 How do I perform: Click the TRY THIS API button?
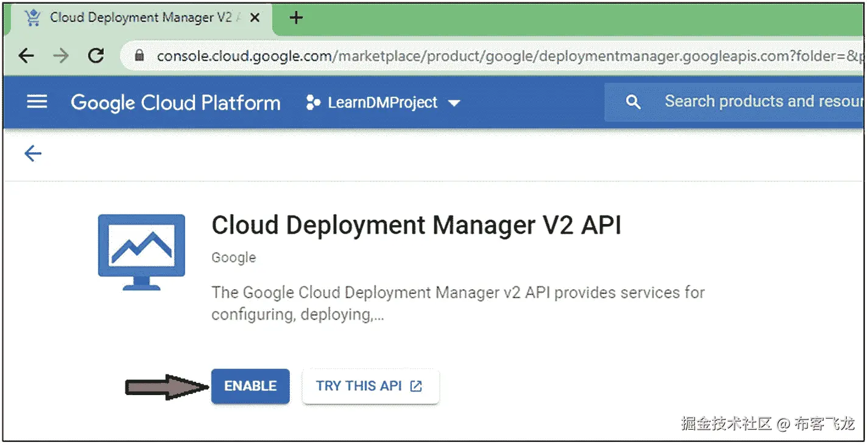(370, 386)
